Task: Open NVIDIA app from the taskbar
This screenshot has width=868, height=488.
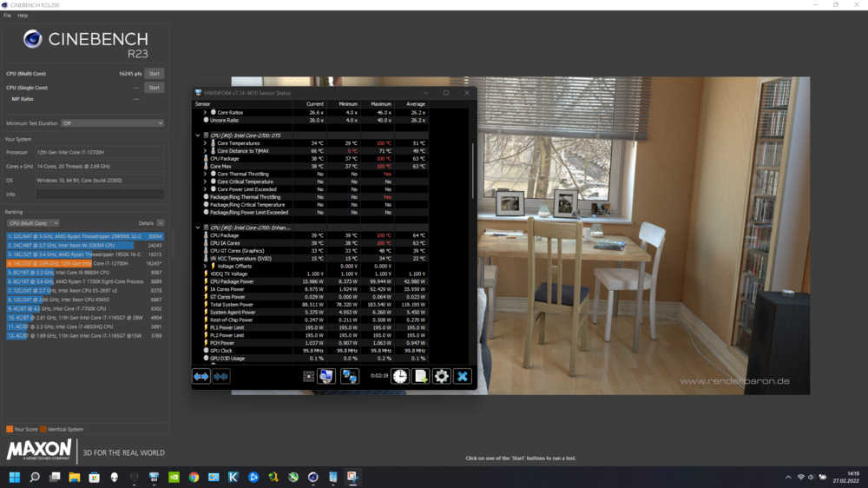Action: (x=174, y=478)
